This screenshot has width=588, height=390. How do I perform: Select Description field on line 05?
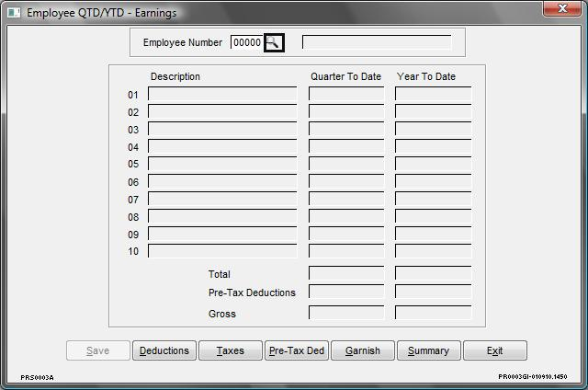point(222,164)
